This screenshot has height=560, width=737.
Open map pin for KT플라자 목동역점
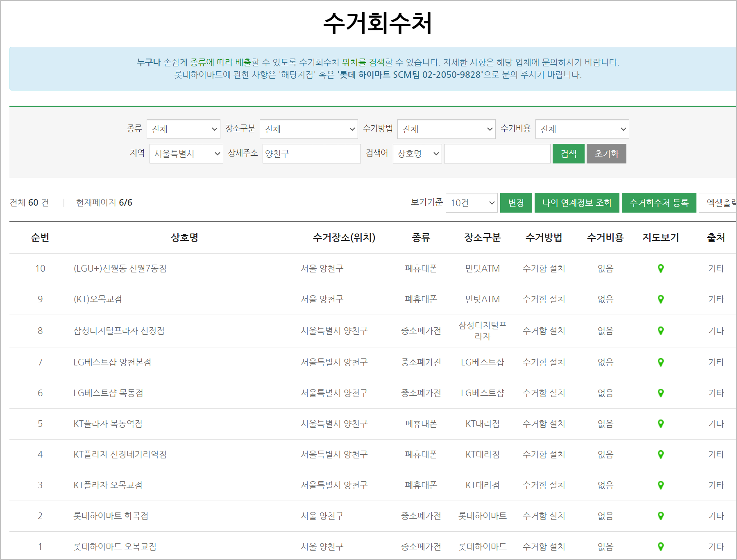point(660,424)
